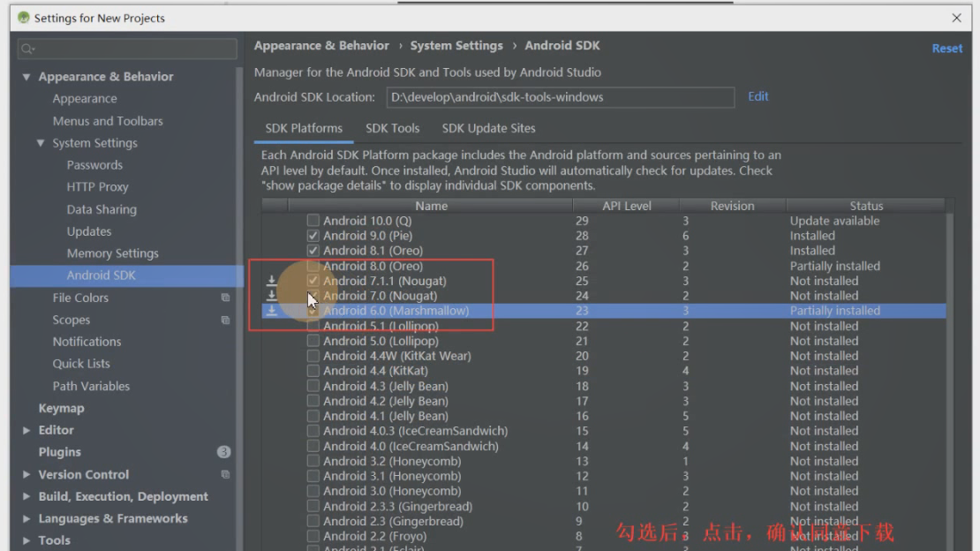
Task: Select the HTTP Proxy settings item
Action: (97, 187)
